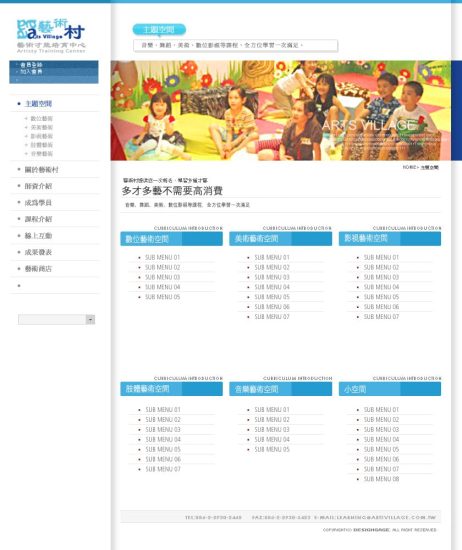Open the 美術藝術 sidebar sub-item
This screenshot has width=462, height=550.
tap(41, 127)
